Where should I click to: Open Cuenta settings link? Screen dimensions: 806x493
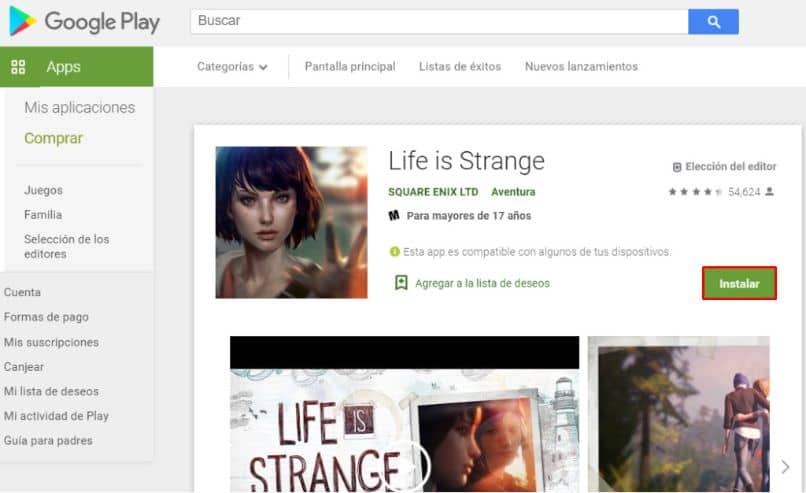tap(22, 292)
